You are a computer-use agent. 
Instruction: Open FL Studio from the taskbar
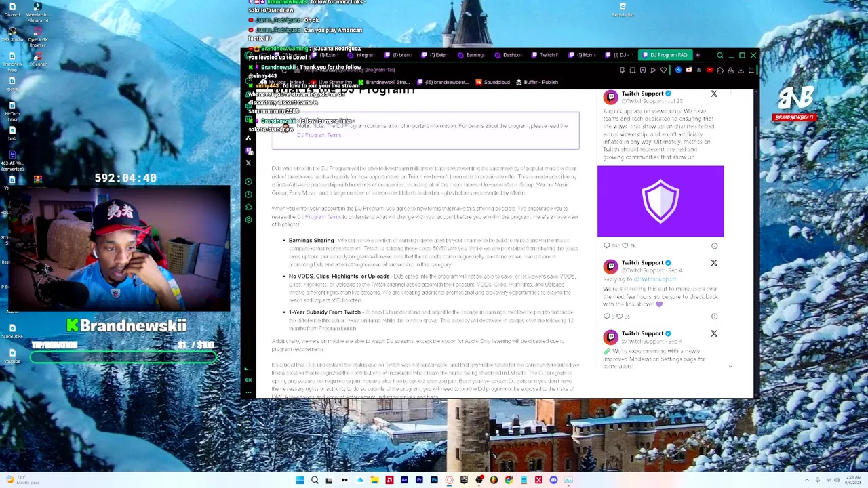[x=494, y=480]
